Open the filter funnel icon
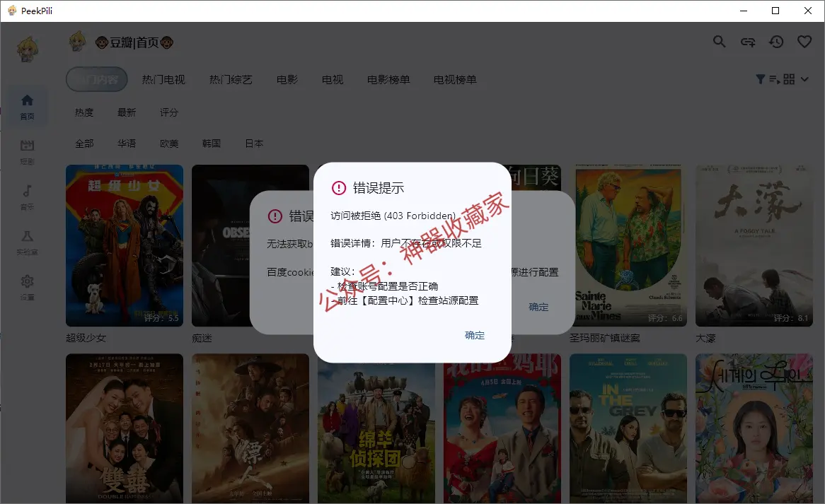825x504 pixels. coord(761,79)
